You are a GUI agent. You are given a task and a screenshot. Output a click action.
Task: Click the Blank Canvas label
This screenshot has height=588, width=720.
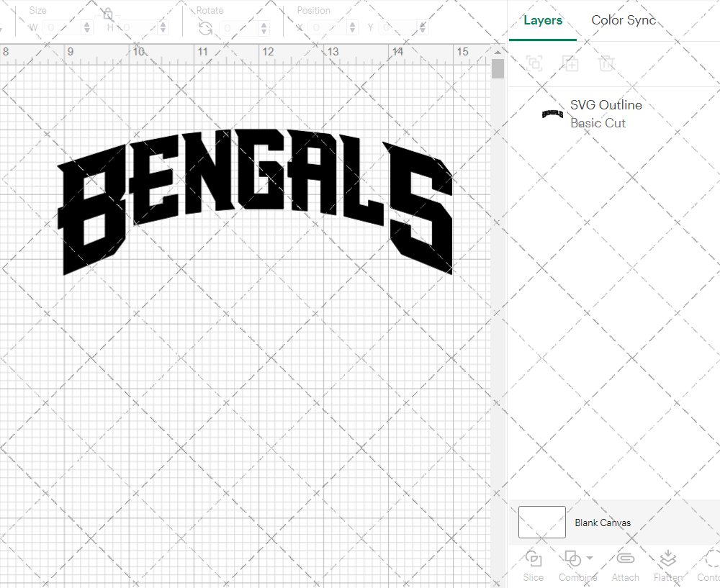tap(603, 523)
